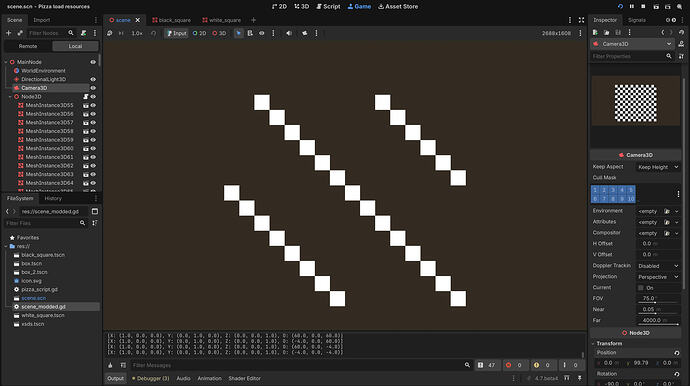Screen dimensions: 690x386
Task: Open documentation icon beside Camera3D selector
Action: pos(681,44)
